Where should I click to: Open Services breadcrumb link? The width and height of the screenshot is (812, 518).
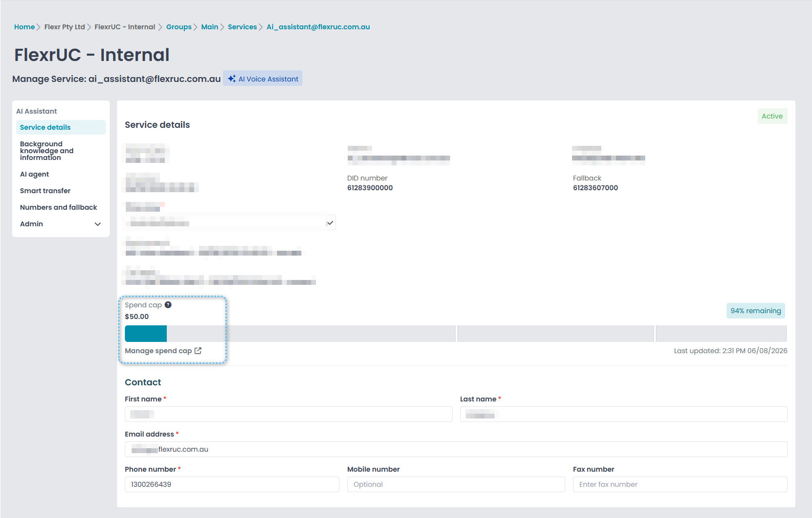point(242,27)
